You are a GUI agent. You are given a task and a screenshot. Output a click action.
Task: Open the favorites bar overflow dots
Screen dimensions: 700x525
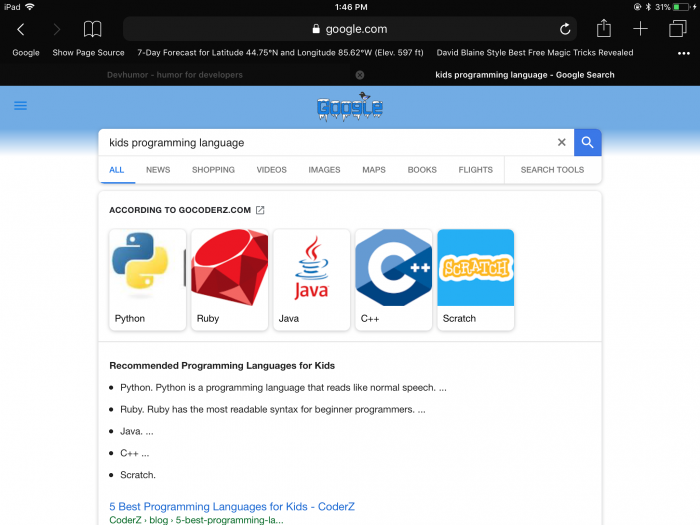(x=683, y=53)
